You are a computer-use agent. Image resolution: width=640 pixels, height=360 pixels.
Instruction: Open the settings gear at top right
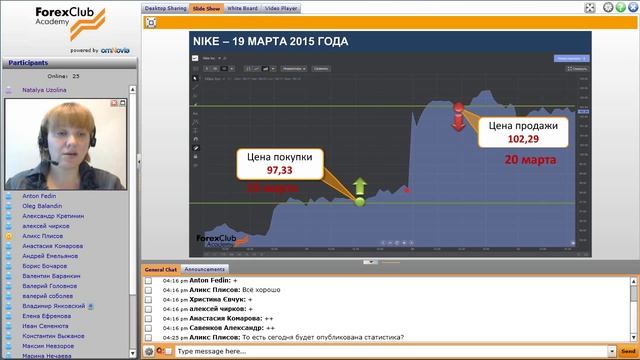click(x=608, y=7)
